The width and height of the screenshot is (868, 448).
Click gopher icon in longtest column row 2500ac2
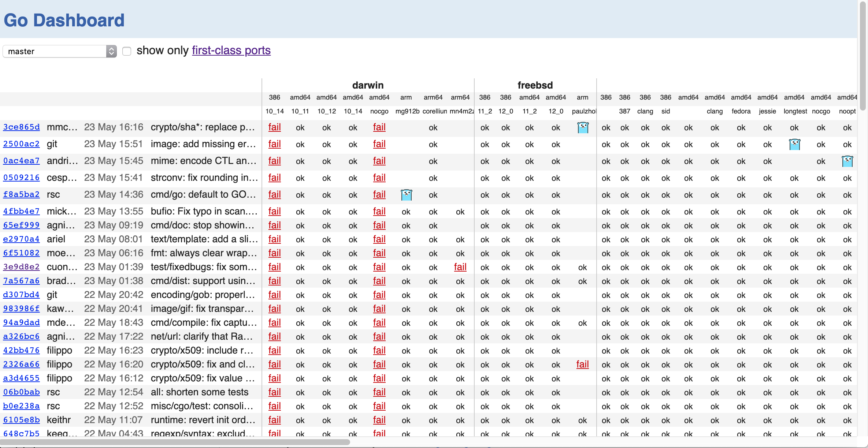794,144
